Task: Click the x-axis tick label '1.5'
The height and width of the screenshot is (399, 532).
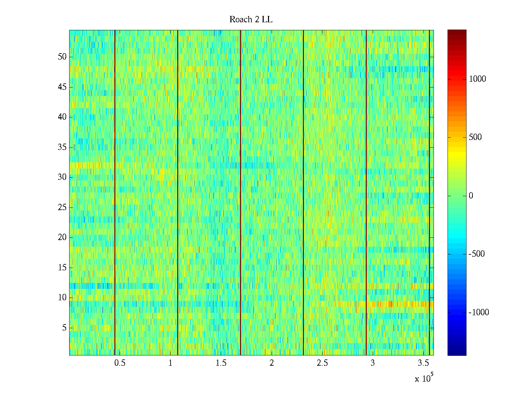Action: point(221,363)
